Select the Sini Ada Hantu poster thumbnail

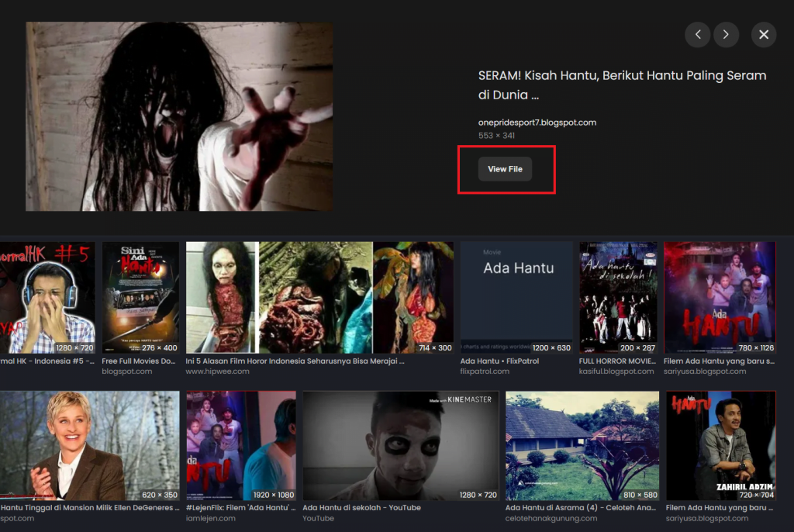(140, 298)
